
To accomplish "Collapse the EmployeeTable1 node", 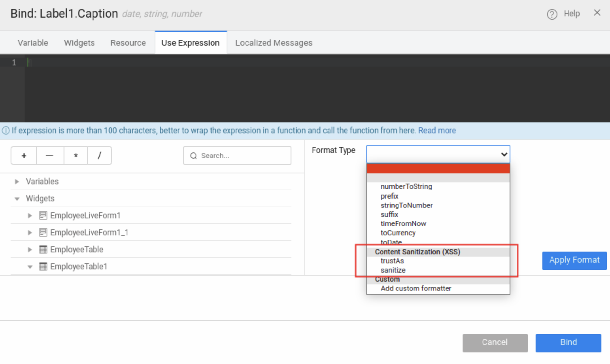I will 30,266.
